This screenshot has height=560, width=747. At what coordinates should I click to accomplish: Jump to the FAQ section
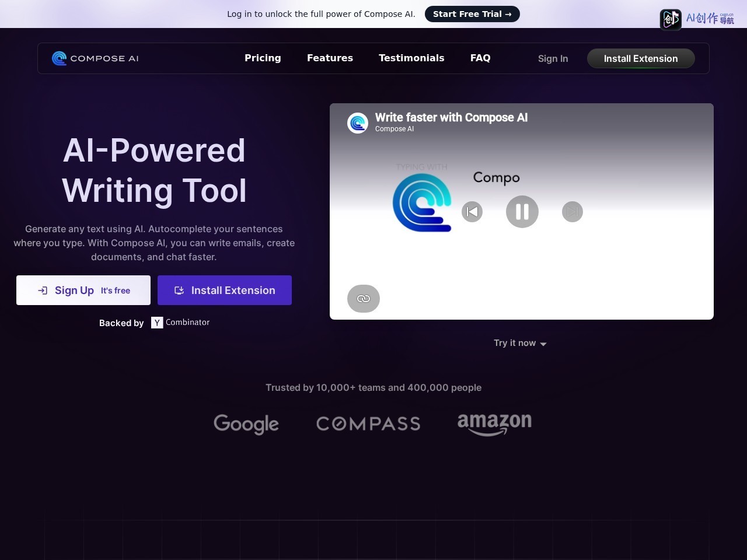pyautogui.click(x=480, y=58)
